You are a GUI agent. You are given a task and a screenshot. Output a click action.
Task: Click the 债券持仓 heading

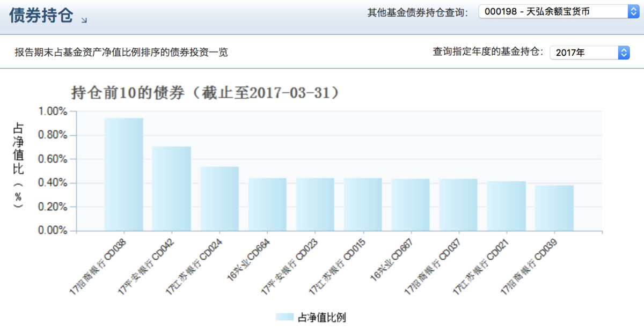pyautogui.click(x=41, y=16)
